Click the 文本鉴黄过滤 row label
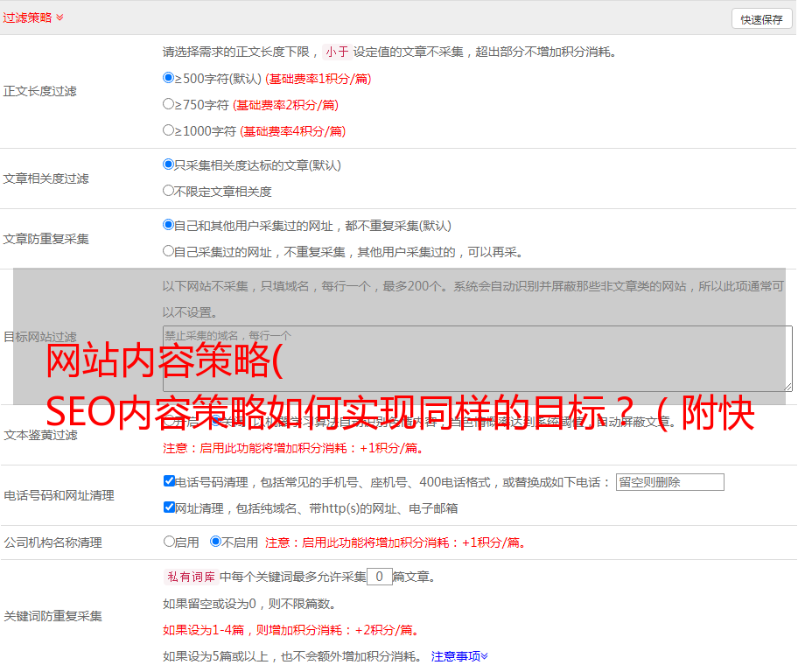 [41, 435]
